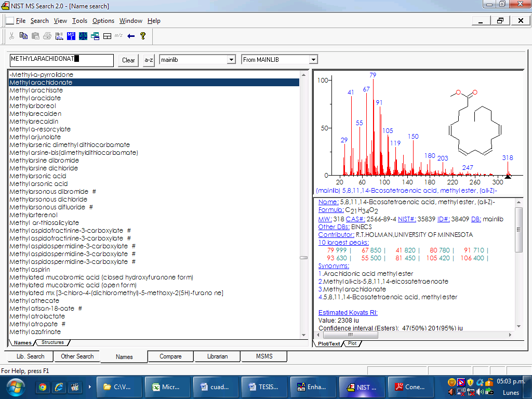
Task: Click the Synonyms: link
Action: click(334, 265)
